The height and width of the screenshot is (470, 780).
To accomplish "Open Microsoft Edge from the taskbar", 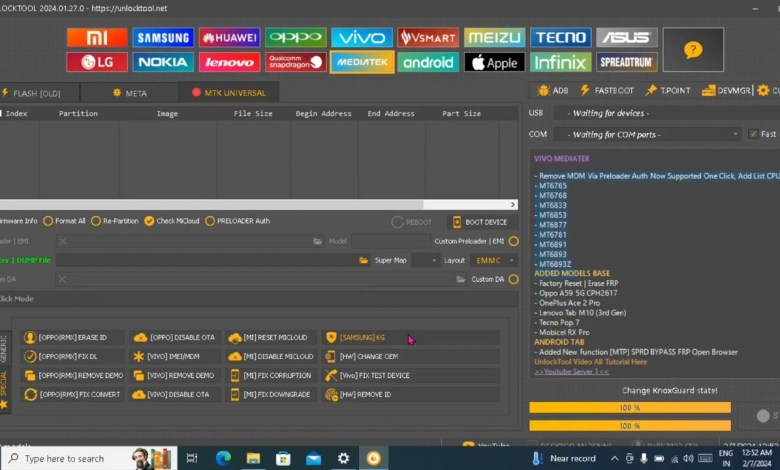I will 223,458.
